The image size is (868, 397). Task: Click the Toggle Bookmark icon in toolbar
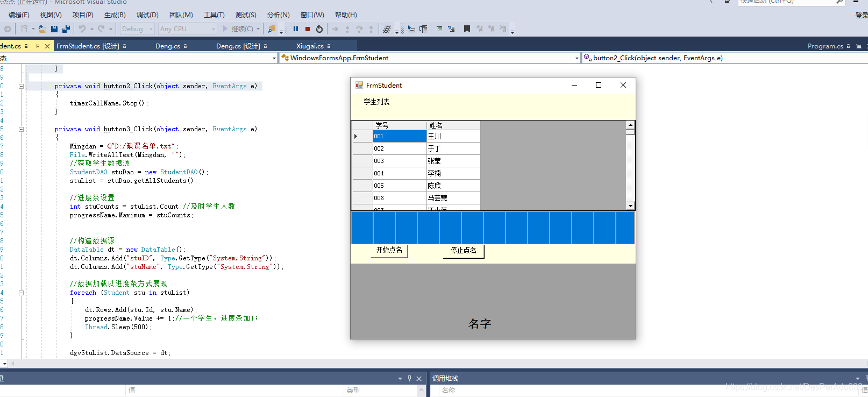pyautogui.click(x=467, y=29)
